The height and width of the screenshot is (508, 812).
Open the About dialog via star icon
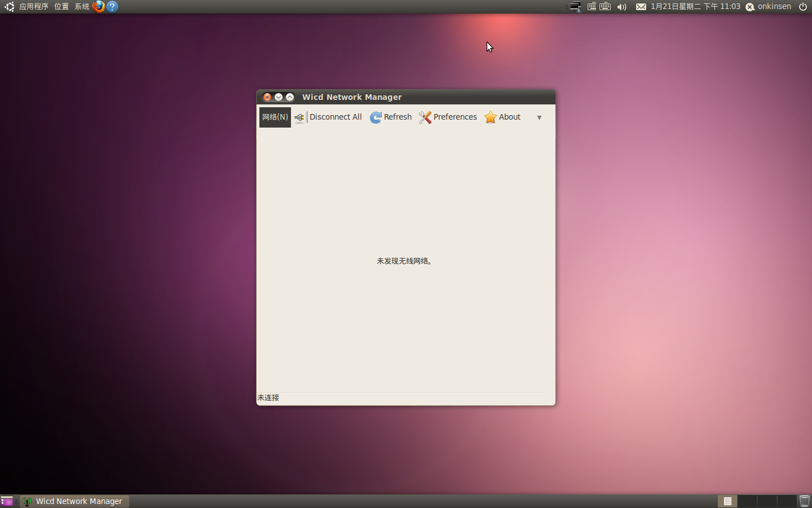pos(502,117)
